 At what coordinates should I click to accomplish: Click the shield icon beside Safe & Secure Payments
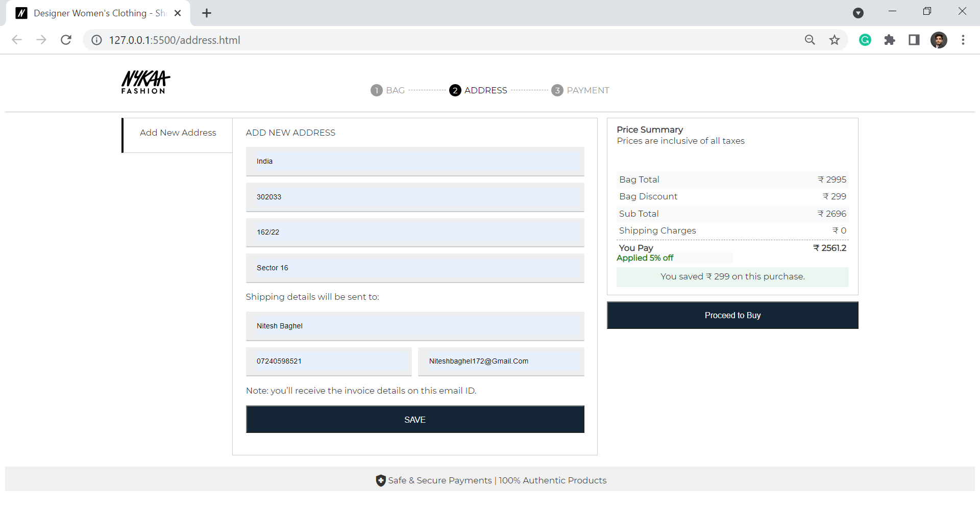380,480
